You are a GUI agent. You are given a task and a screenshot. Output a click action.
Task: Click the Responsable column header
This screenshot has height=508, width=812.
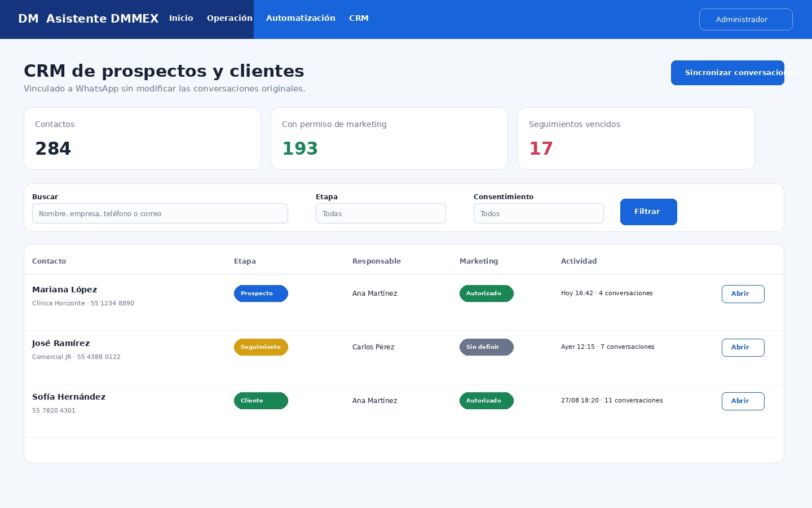tap(377, 261)
